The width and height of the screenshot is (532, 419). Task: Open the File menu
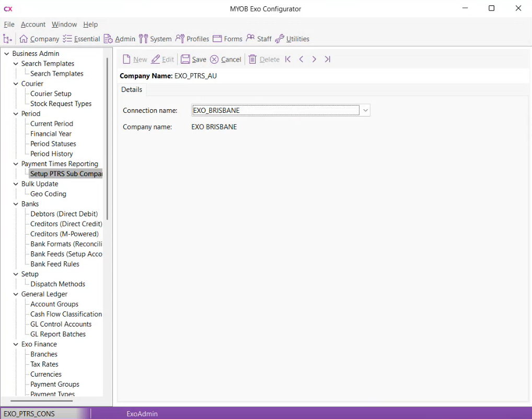9,25
